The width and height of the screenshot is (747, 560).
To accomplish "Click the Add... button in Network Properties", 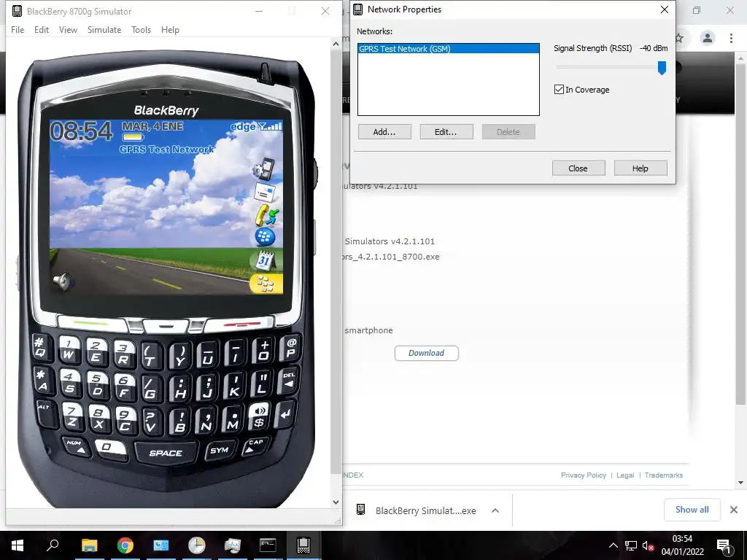I will tap(384, 132).
